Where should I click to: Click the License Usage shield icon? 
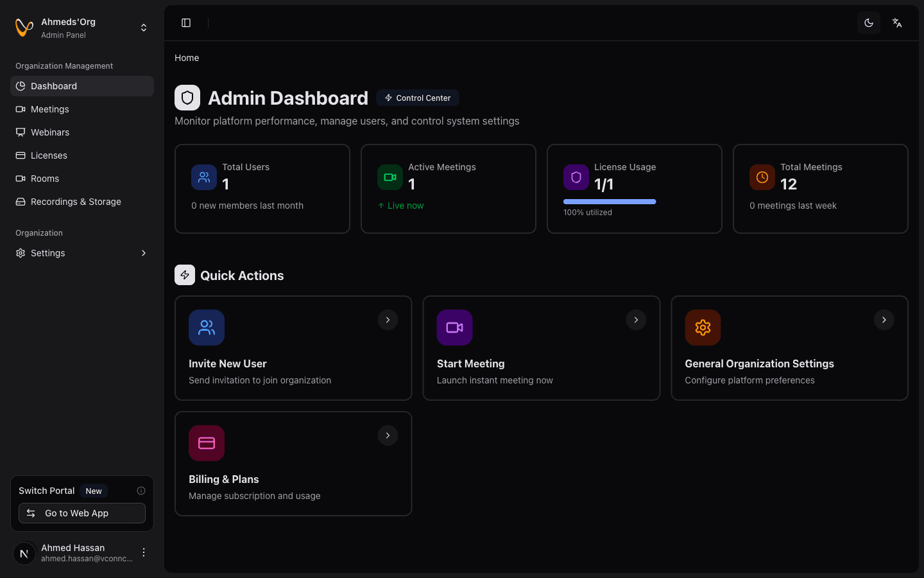[576, 177]
